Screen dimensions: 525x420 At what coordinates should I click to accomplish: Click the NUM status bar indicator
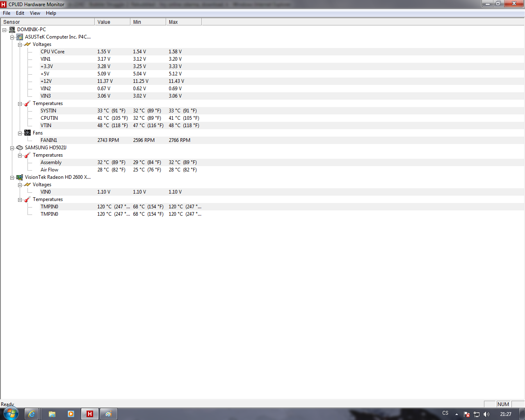[x=503, y=404]
